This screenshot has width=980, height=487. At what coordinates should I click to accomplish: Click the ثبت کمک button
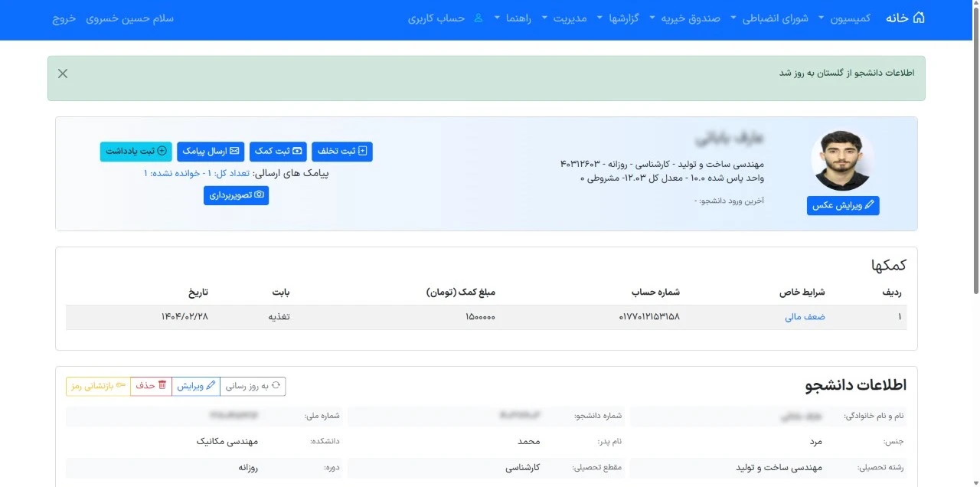coord(278,152)
